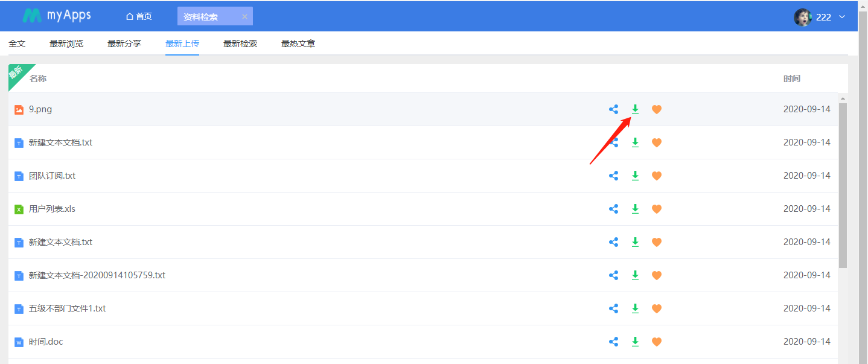Download the 五级不部门文件1.txt file

point(635,308)
